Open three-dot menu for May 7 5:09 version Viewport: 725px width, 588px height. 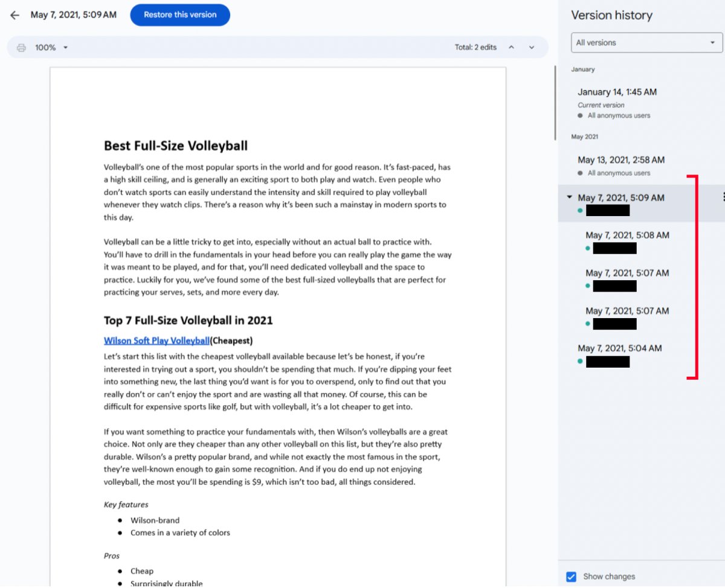coord(723,197)
